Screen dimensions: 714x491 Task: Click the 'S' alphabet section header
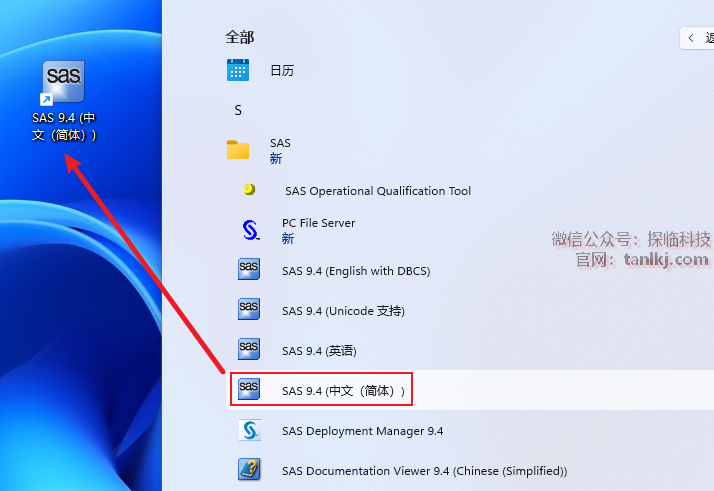238,110
